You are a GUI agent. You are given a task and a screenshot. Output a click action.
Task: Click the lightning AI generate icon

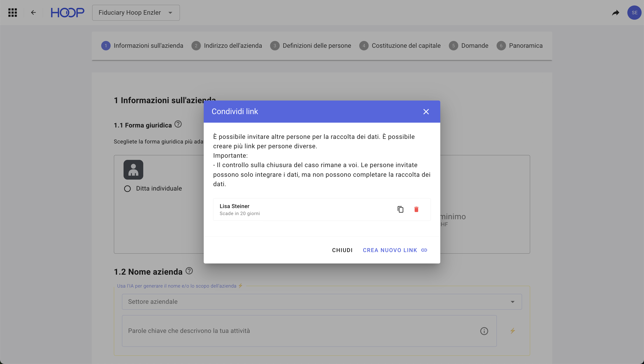tap(513, 331)
